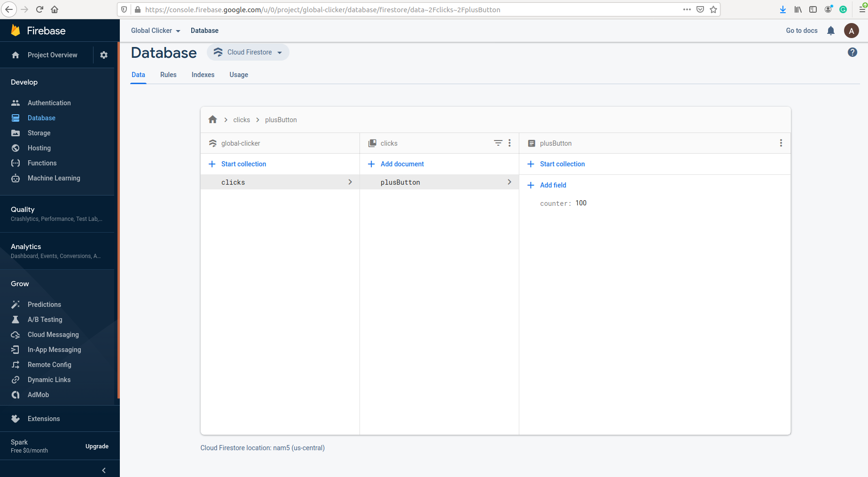Open the Cloud Firestore database dropdown
The height and width of the screenshot is (477, 868).
(248, 52)
